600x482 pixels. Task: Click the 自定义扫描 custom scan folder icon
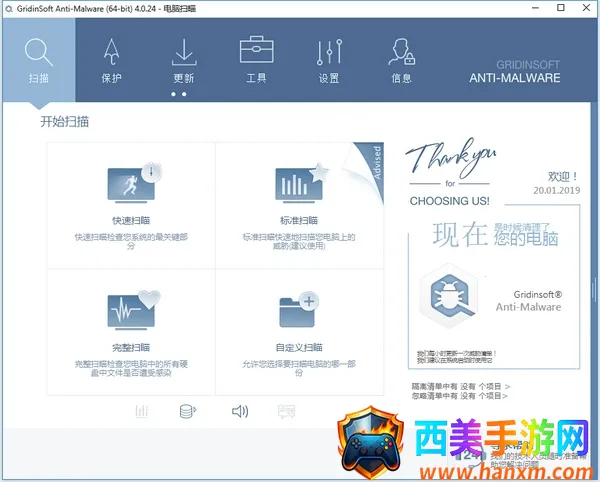[299, 315]
